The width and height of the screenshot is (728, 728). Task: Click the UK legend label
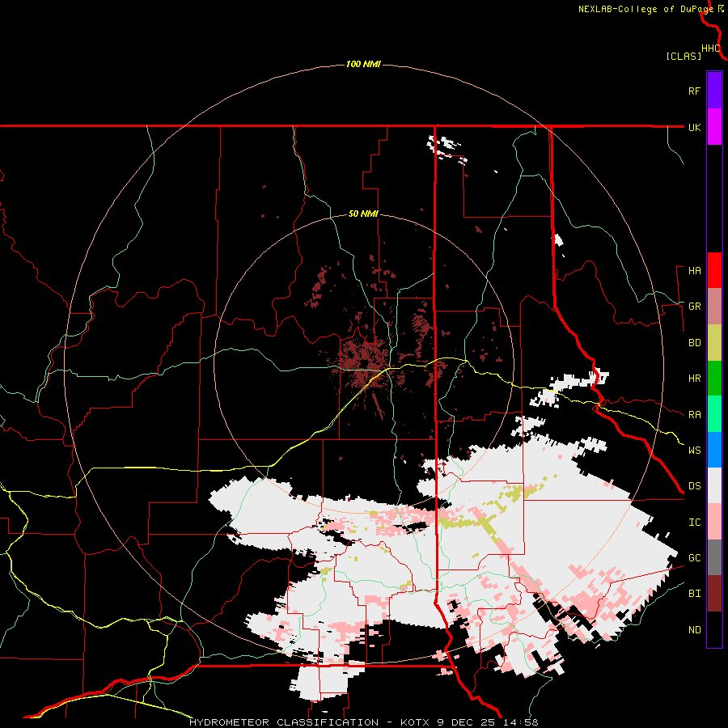[x=694, y=127]
